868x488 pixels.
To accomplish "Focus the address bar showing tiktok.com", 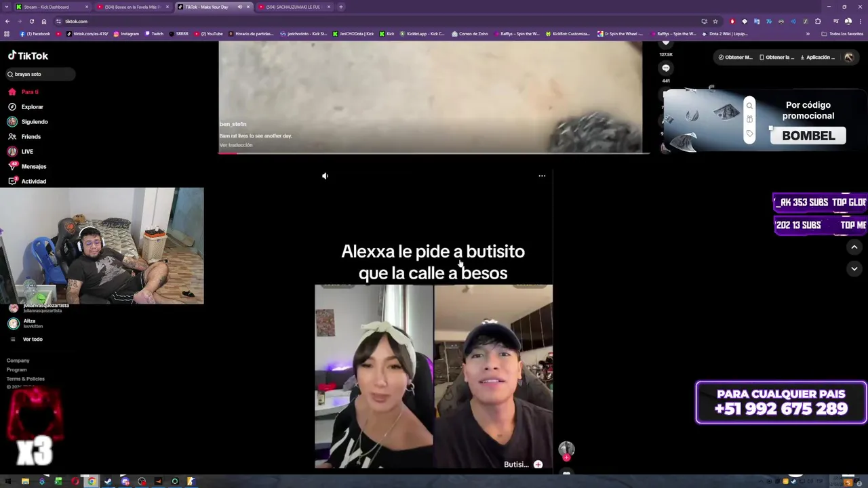I will click(x=380, y=21).
